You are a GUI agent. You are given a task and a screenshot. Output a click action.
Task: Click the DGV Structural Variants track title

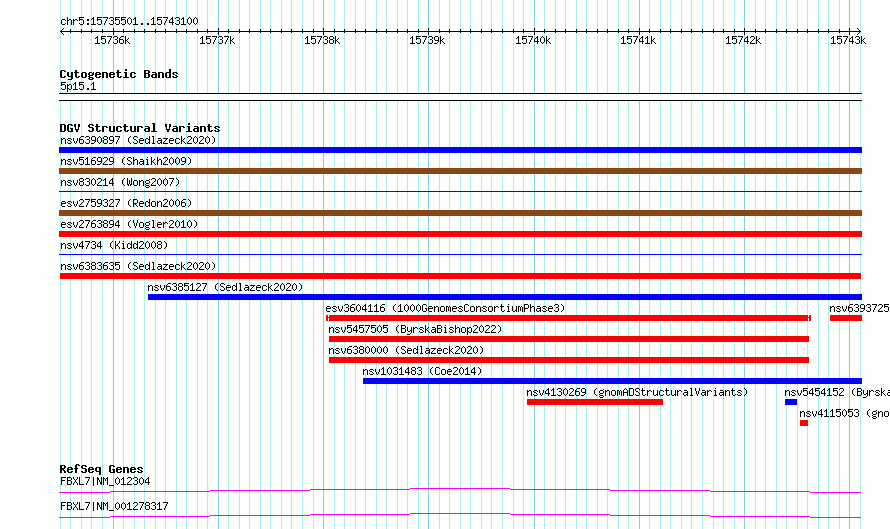(140, 128)
